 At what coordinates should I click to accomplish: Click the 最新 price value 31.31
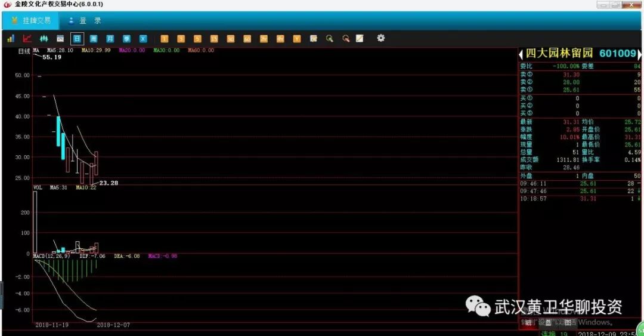click(x=571, y=122)
